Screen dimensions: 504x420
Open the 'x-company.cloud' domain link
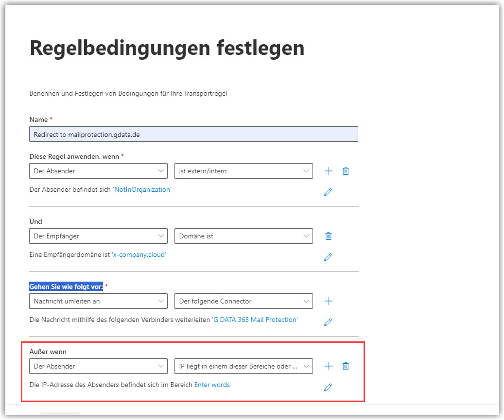139,254
